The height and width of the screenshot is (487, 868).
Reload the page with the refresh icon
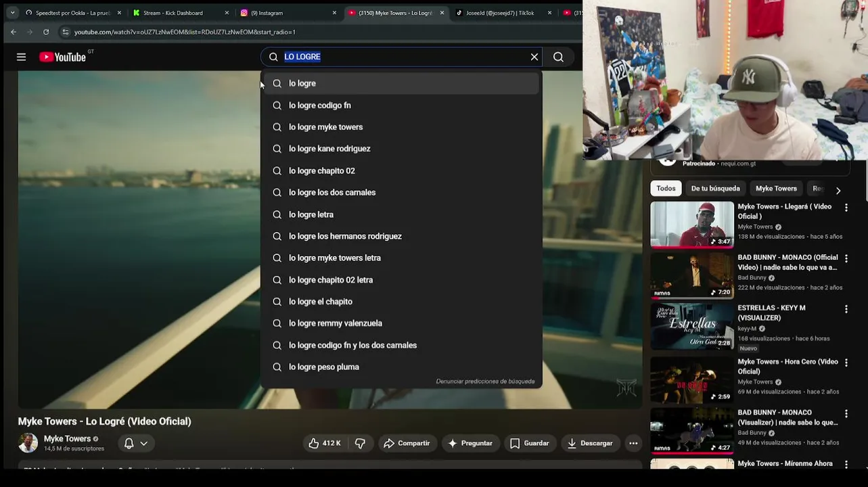tap(46, 32)
